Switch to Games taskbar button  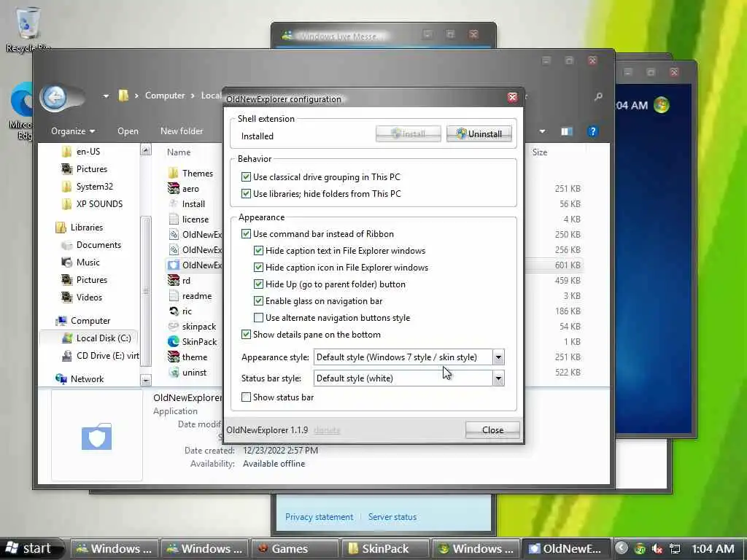click(x=295, y=548)
